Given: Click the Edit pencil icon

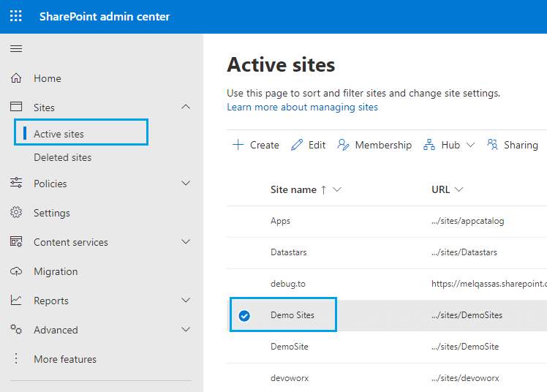Looking at the screenshot, I should (297, 145).
